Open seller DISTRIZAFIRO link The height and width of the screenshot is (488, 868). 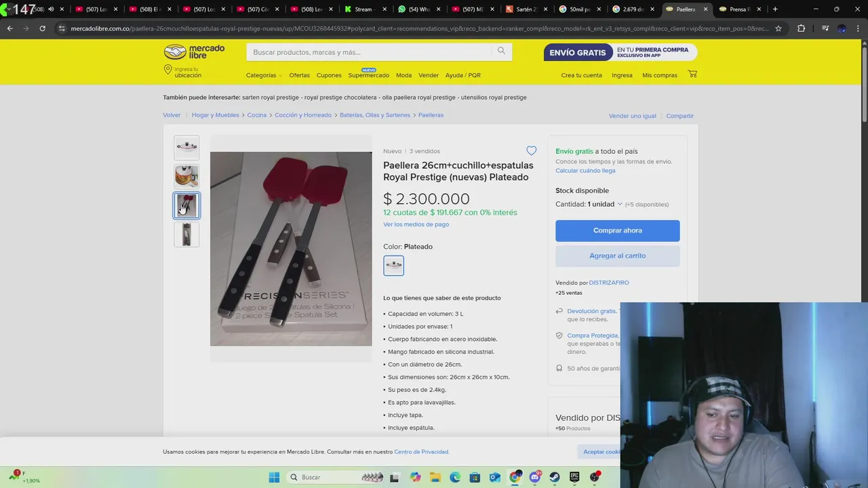tap(609, 283)
